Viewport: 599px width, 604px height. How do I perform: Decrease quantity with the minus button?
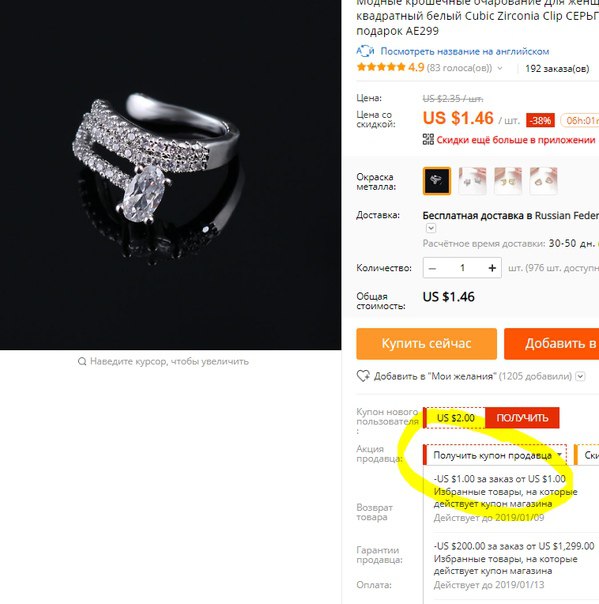pyautogui.click(x=433, y=268)
